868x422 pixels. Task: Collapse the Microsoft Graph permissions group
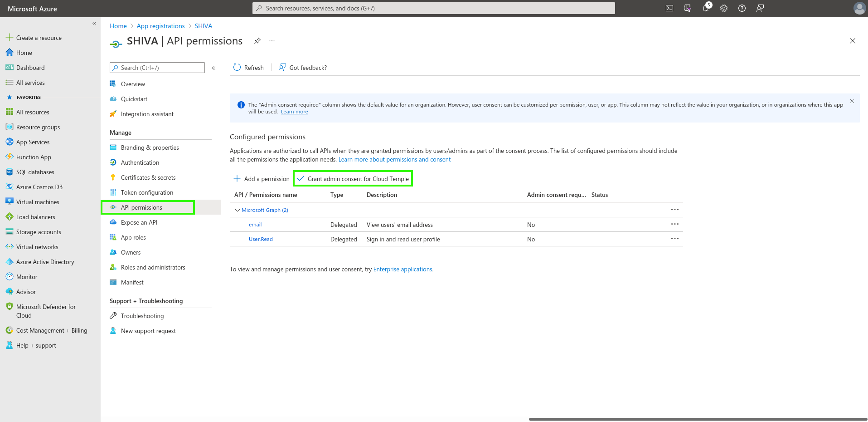click(237, 210)
